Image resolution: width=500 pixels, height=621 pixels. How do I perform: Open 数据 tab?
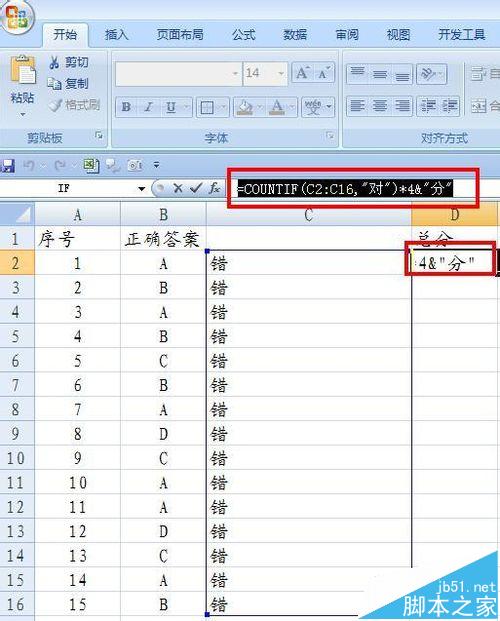click(x=295, y=35)
